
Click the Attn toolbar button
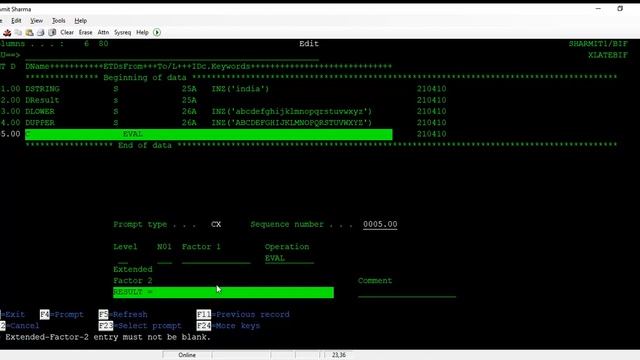[x=103, y=32]
